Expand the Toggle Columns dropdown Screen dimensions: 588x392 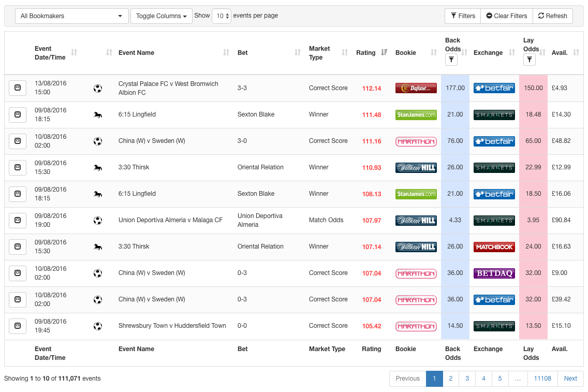point(161,16)
